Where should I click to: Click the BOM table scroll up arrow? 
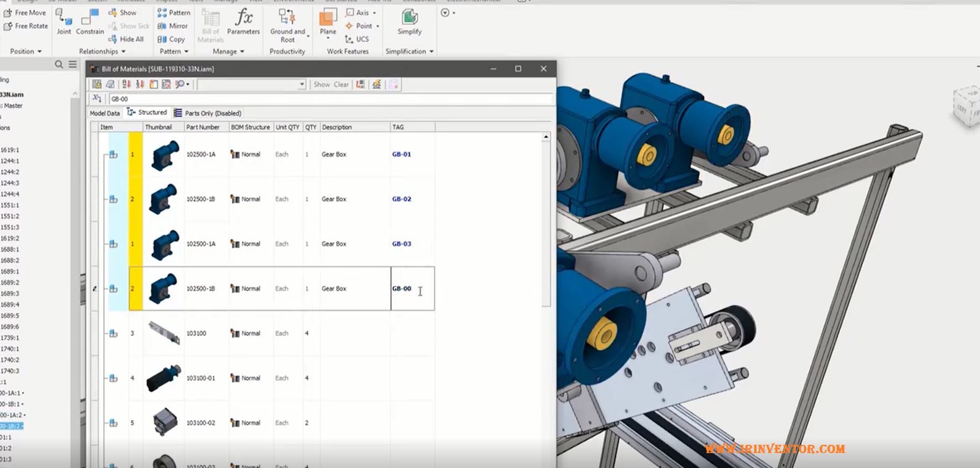(546, 136)
